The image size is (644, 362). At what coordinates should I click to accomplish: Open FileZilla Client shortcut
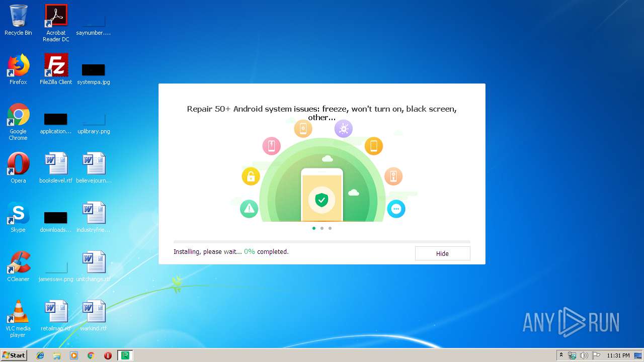pos(56,69)
